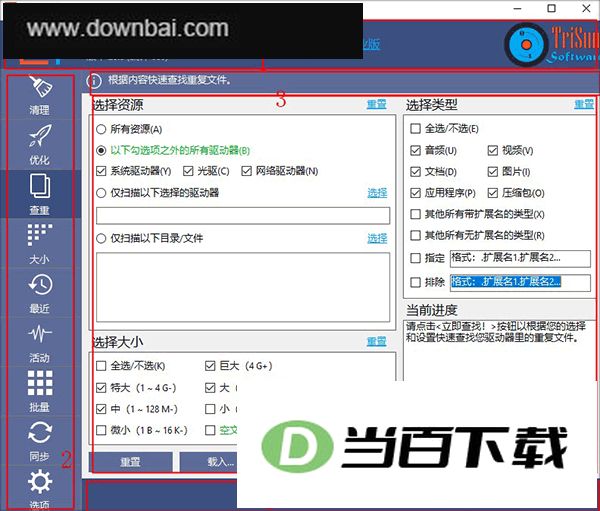The width and height of the screenshot is (600, 511).
Task: Uncheck the 压缩包(O) archive type
Action: tap(492, 193)
